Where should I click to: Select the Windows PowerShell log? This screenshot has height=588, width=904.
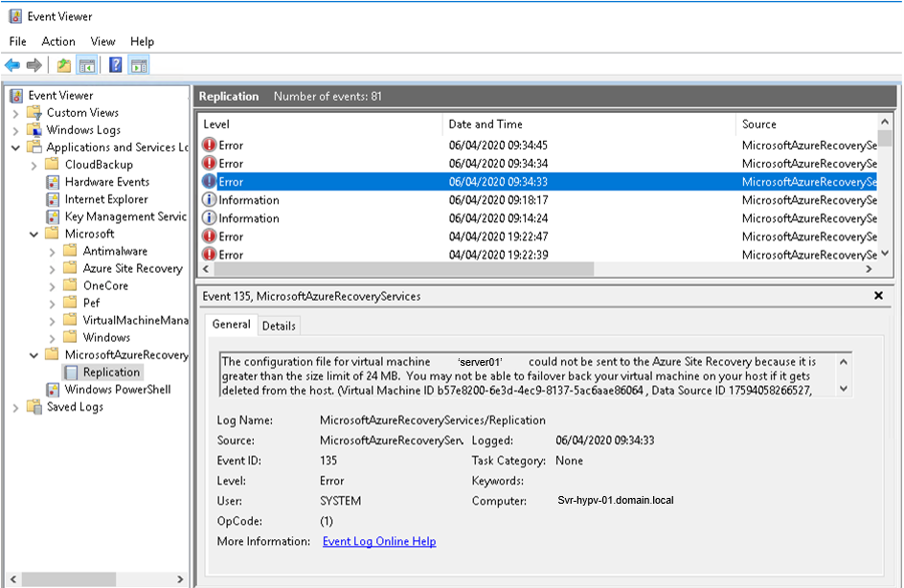tap(118, 390)
